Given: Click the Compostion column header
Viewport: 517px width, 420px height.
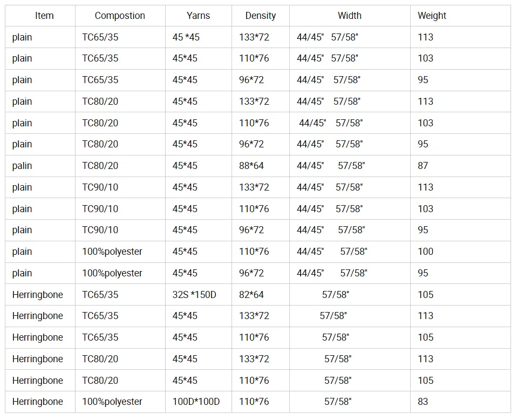Looking at the screenshot, I should pyautogui.click(x=120, y=16).
